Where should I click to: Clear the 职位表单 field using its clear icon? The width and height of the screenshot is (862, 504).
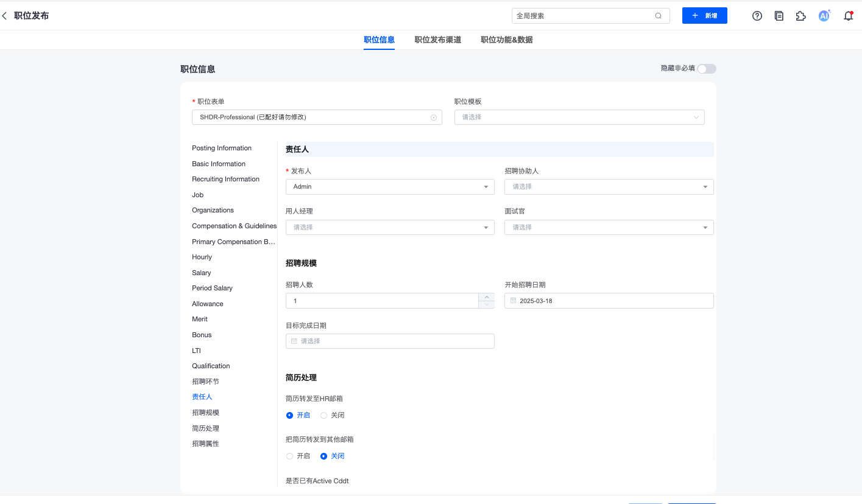[x=434, y=117]
